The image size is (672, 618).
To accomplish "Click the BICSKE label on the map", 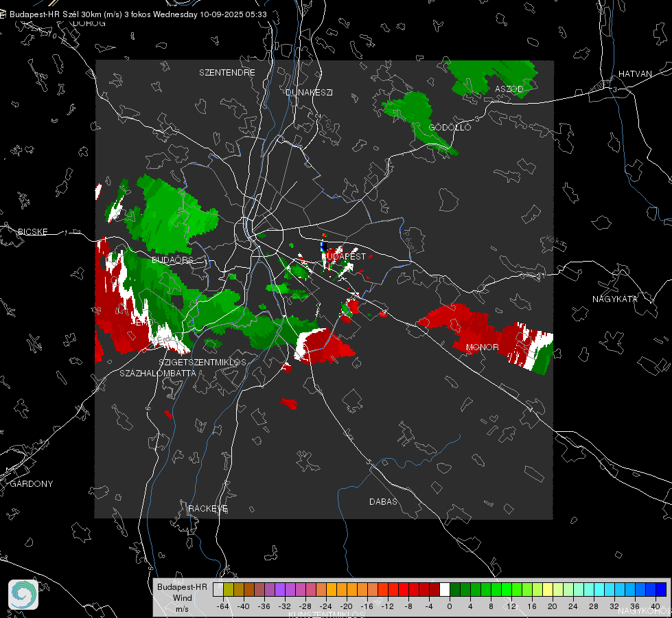I will (32, 231).
